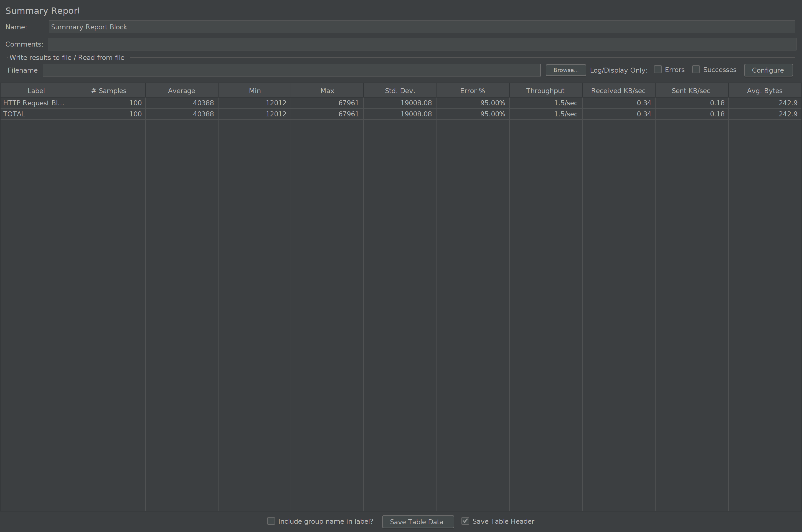Sort table by Average column header
802x532 pixels.
coord(182,91)
